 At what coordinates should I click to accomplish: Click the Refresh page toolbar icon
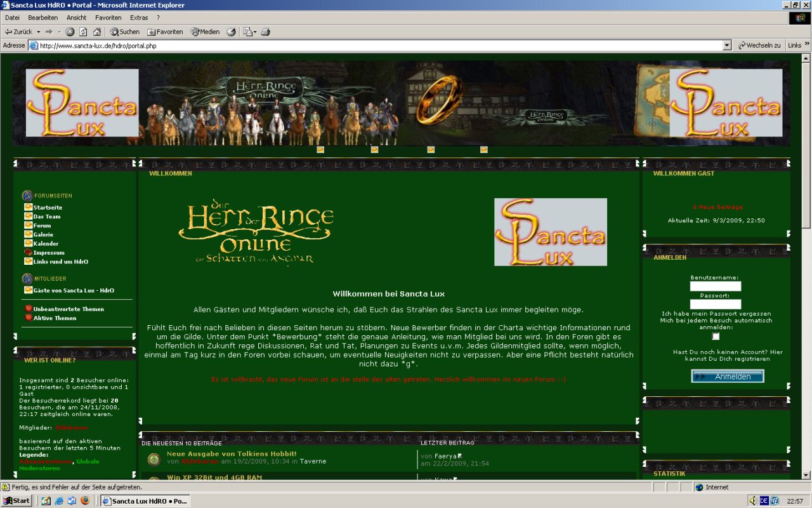point(83,32)
